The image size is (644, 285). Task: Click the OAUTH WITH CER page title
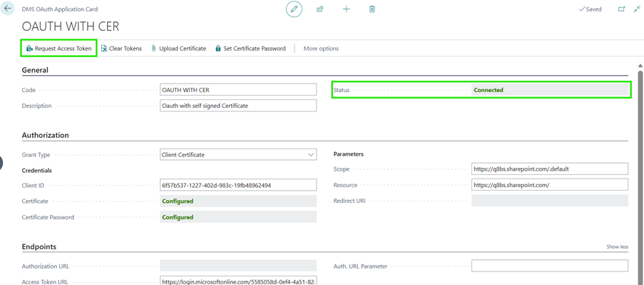[x=70, y=26]
